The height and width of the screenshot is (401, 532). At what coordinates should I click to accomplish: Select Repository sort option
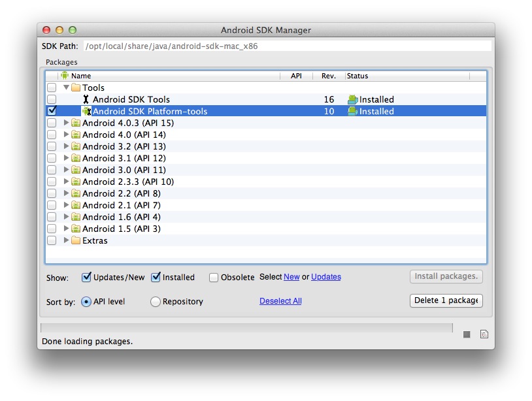[156, 301]
